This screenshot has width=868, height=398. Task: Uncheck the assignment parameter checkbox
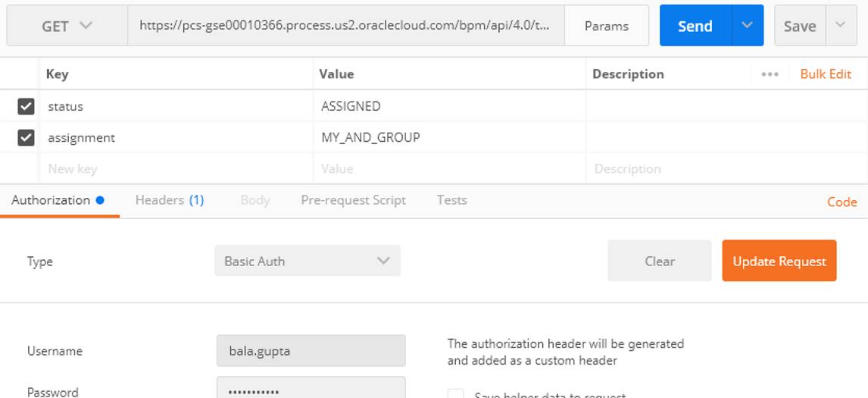pos(27,137)
